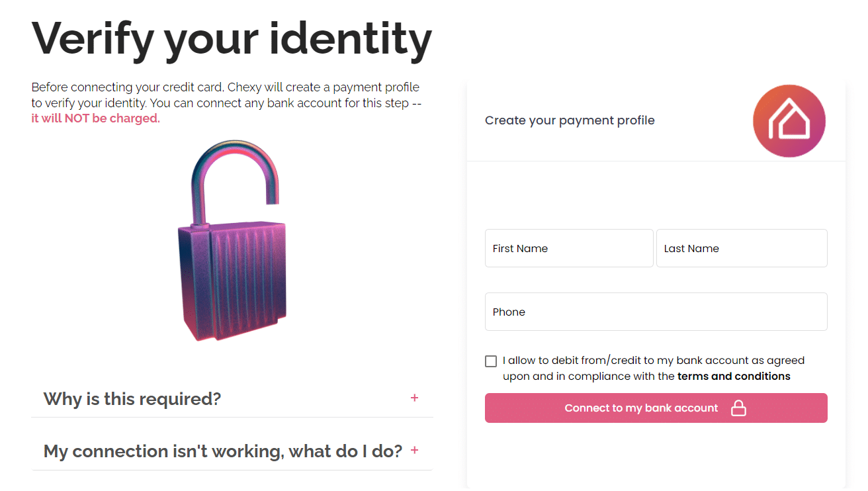Click the word "Chexy" in the intro paragraph
The height and width of the screenshot is (491, 868).
point(245,87)
